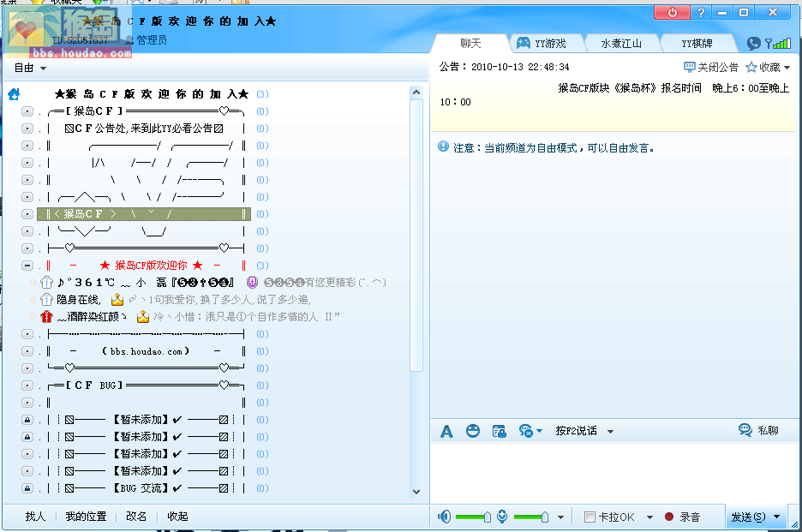Click the screenshot capture icon in chat toolbar
Screen dimensions: 802x532
499,431
